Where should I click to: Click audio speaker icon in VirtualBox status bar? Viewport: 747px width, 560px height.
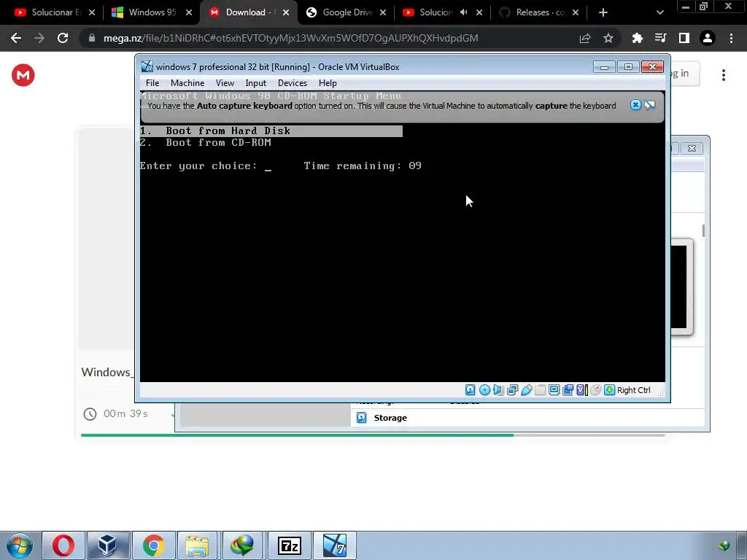[x=498, y=390]
